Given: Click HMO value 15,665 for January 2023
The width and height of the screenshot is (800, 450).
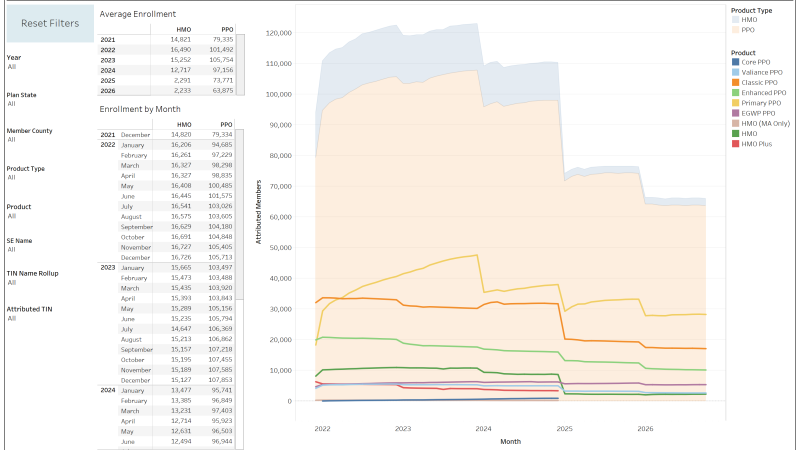Looking at the screenshot, I should tap(181, 267).
